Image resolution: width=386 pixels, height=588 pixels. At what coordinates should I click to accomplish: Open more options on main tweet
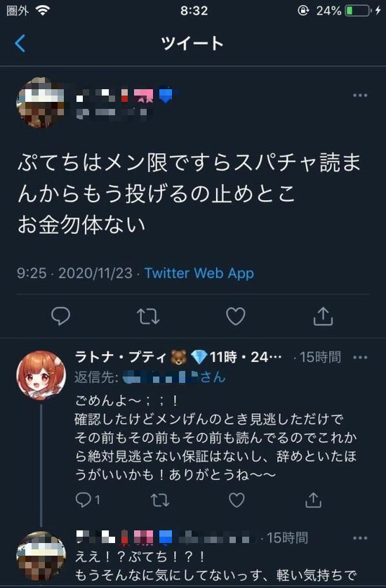(360, 96)
